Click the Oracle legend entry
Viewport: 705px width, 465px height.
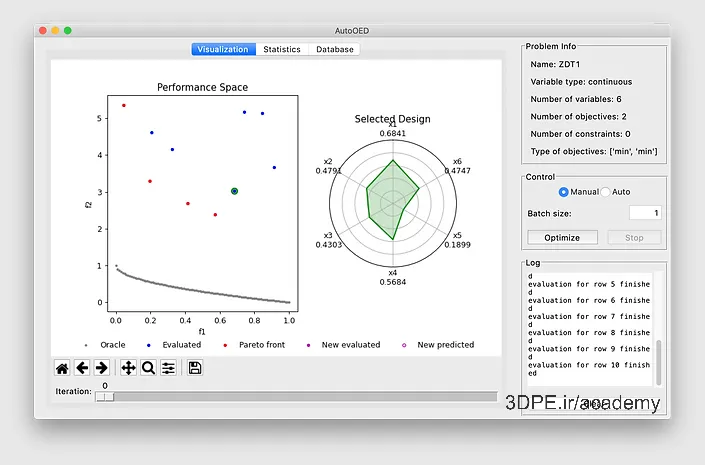(106, 345)
